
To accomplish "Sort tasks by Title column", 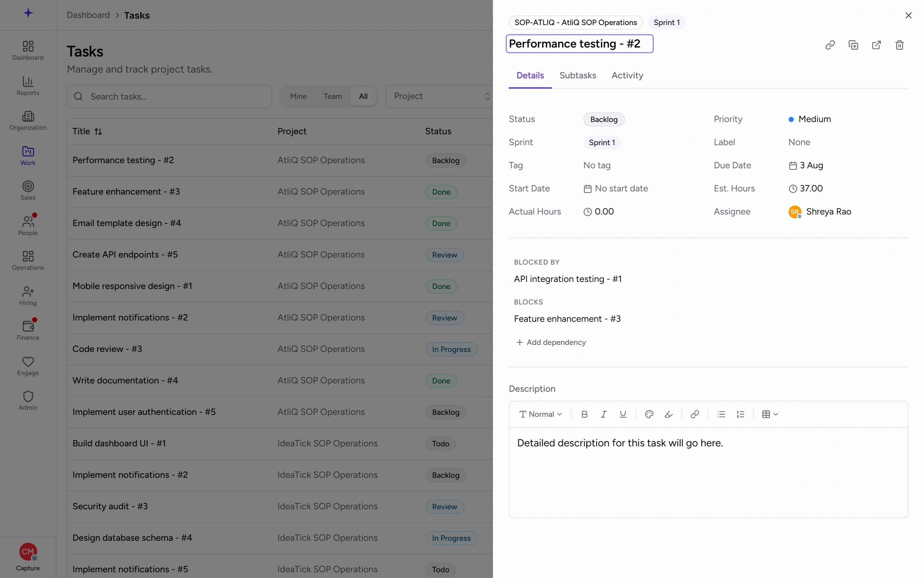I will (x=88, y=131).
